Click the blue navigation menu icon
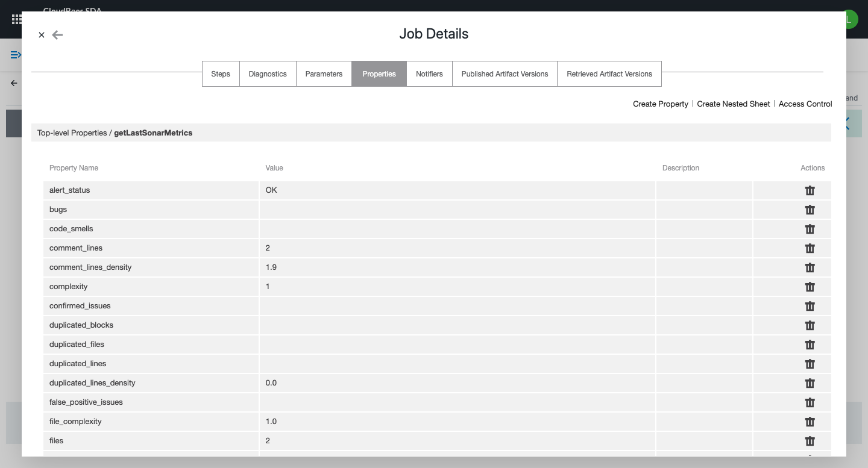The image size is (868, 468). pyautogui.click(x=16, y=55)
